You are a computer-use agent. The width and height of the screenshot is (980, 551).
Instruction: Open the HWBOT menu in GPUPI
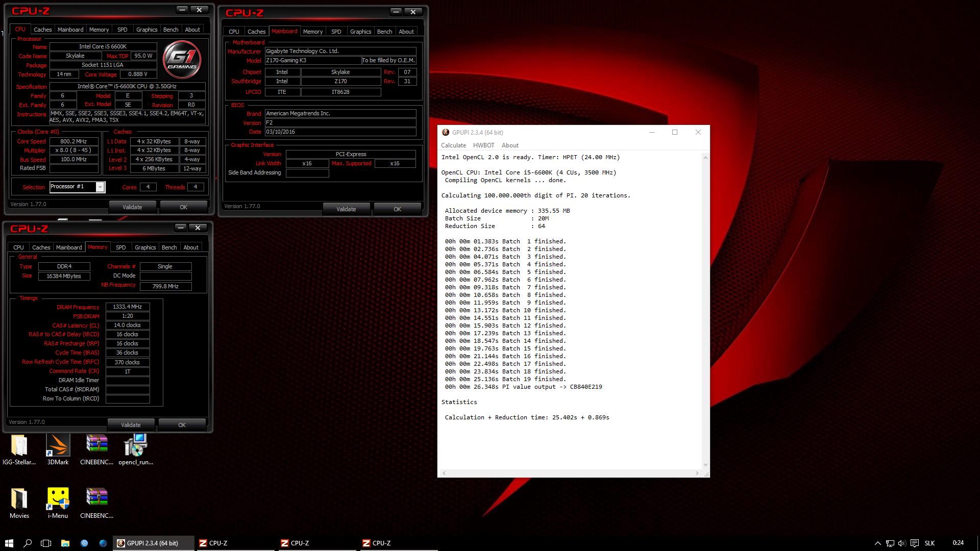[x=483, y=145]
